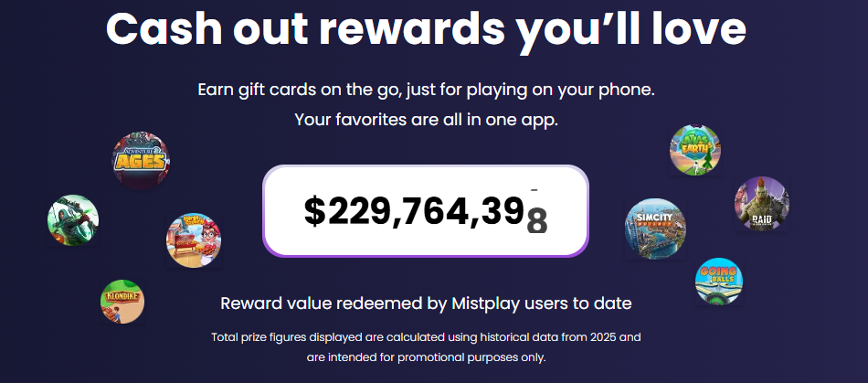The width and height of the screenshot is (868, 383).
Task: Open the Going Balls game icon
Action: click(718, 281)
